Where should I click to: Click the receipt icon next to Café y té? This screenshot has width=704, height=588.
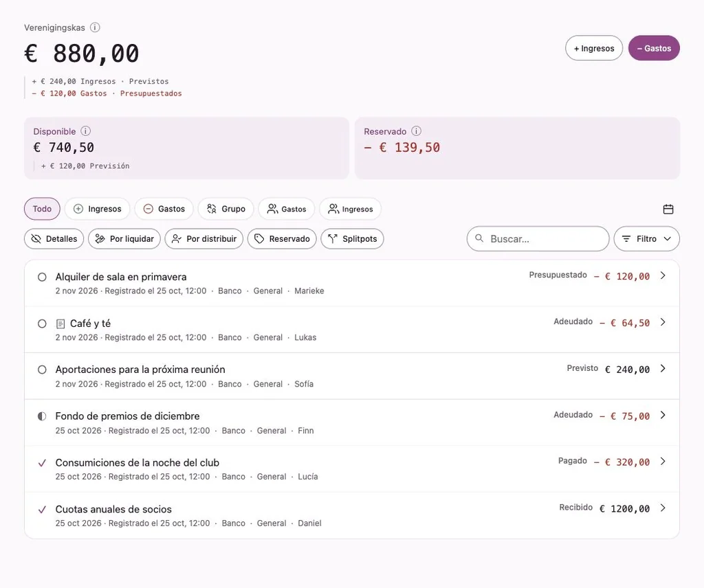(60, 324)
